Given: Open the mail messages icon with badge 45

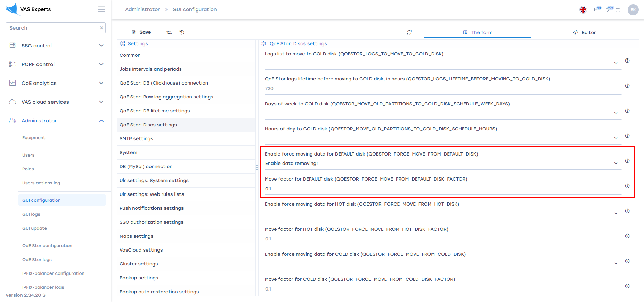Looking at the screenshot, I should coord(596,10).
